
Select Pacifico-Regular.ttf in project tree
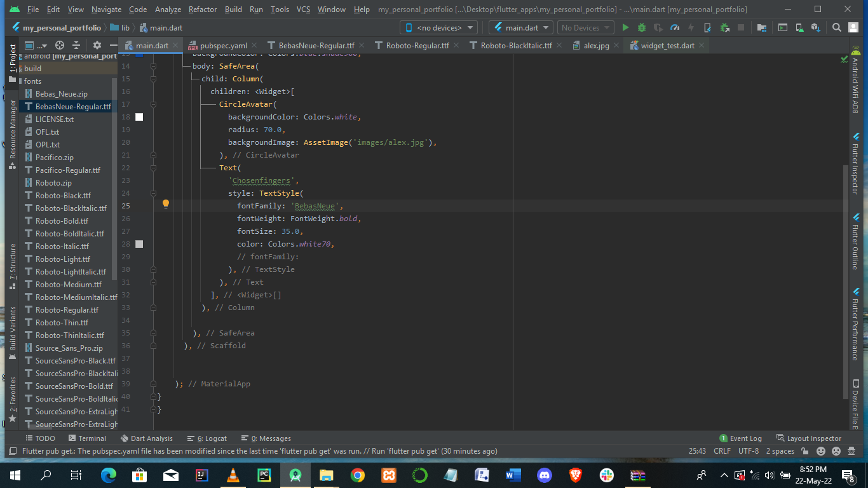[x=67, y=170]
